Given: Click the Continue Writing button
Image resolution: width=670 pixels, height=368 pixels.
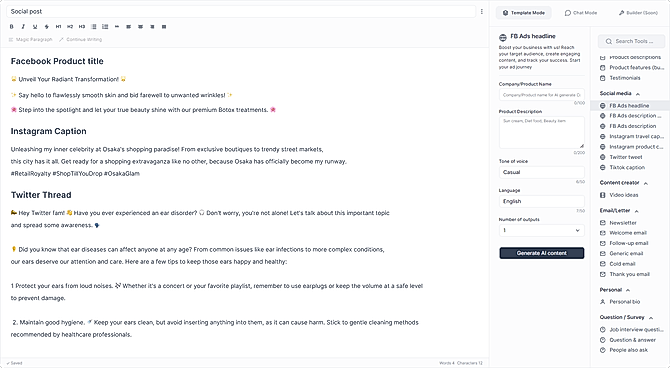Looking at the screenshot, I should pyautogui.click(x=80, y=39).
